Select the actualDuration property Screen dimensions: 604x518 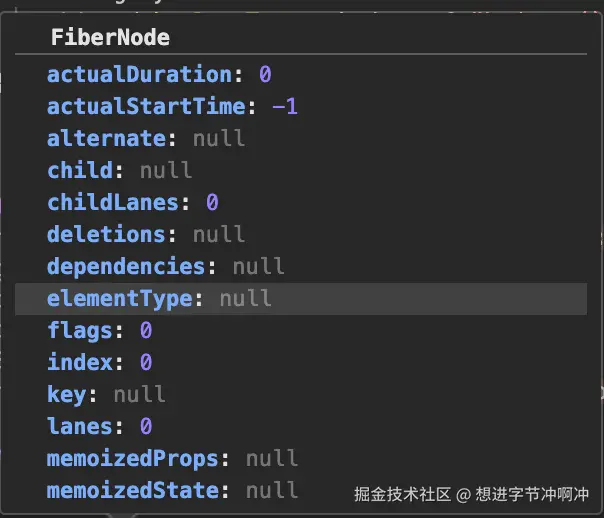(x=138, y=74)
